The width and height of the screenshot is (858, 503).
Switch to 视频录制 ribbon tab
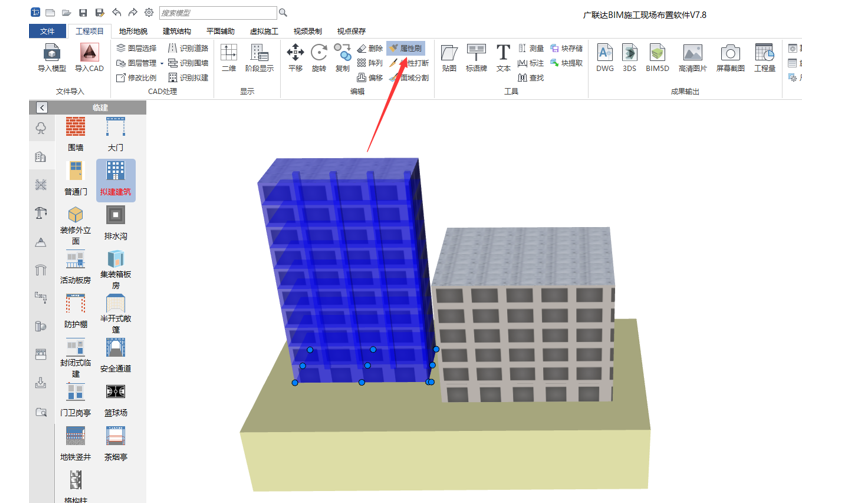(x=308, y=31)
